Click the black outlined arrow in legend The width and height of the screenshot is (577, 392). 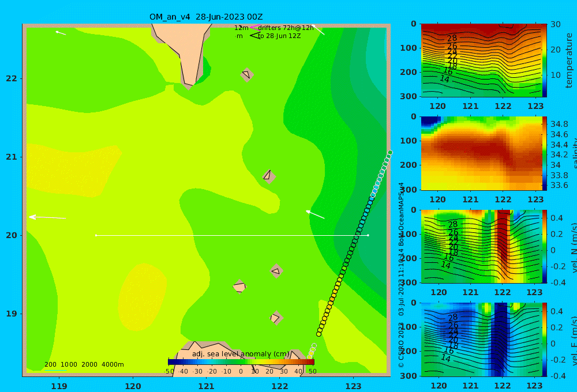click(x=255, y=36)
